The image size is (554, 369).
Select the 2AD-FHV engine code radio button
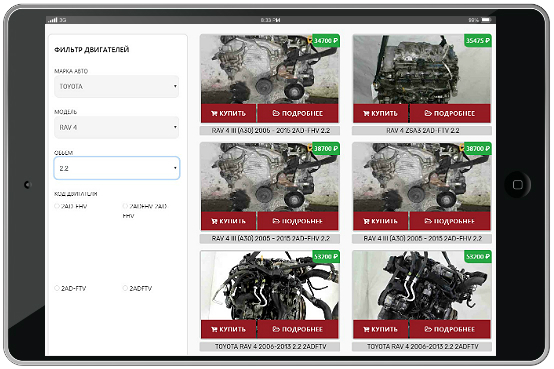tap(57, 206)
